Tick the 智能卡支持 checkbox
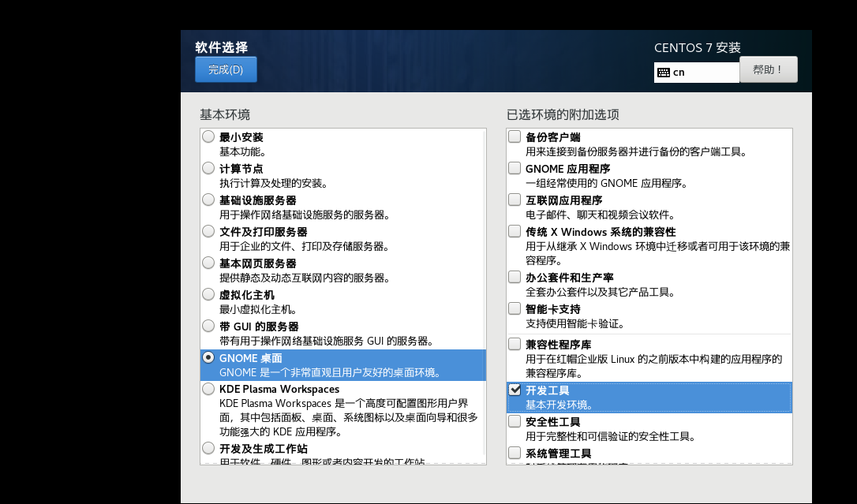 point(515,308)
